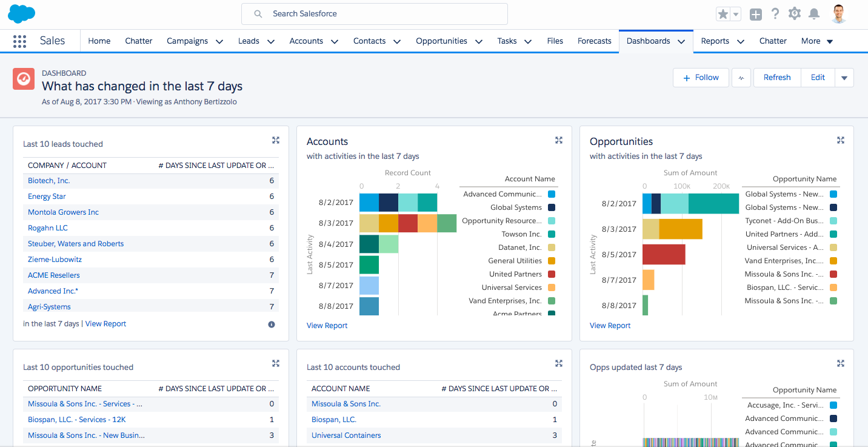This screenshot has height=447, width=868.
Task: Open Universal Containers account link
Action: [346, 435]
